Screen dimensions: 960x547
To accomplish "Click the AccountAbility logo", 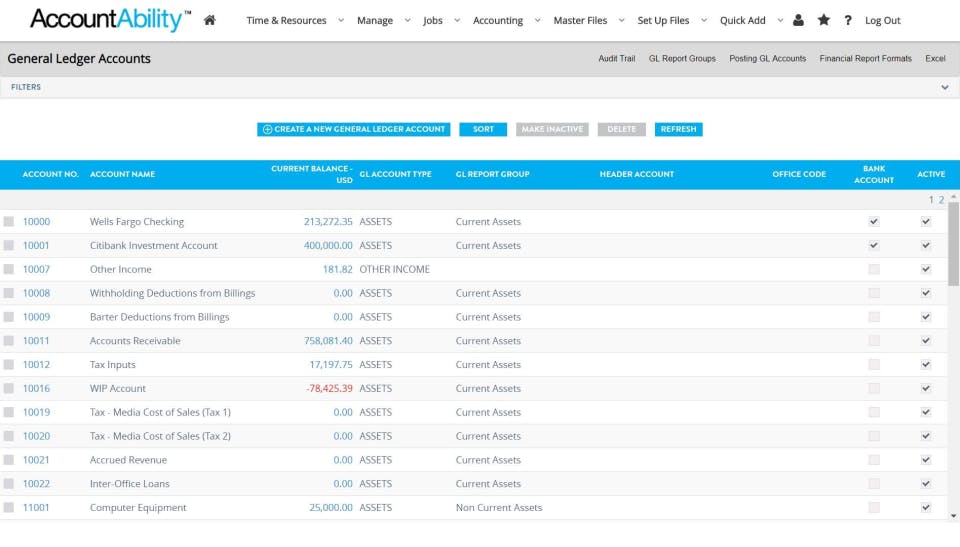I will (110, 20).
